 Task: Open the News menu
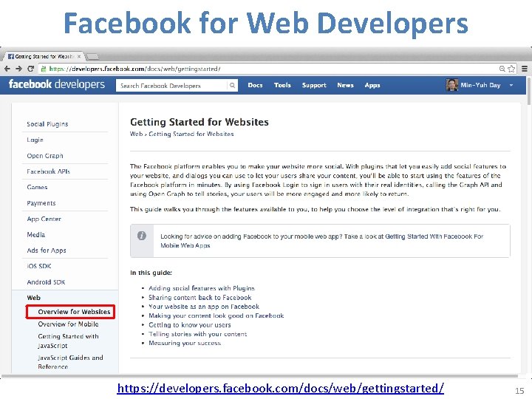click(345, 85)
